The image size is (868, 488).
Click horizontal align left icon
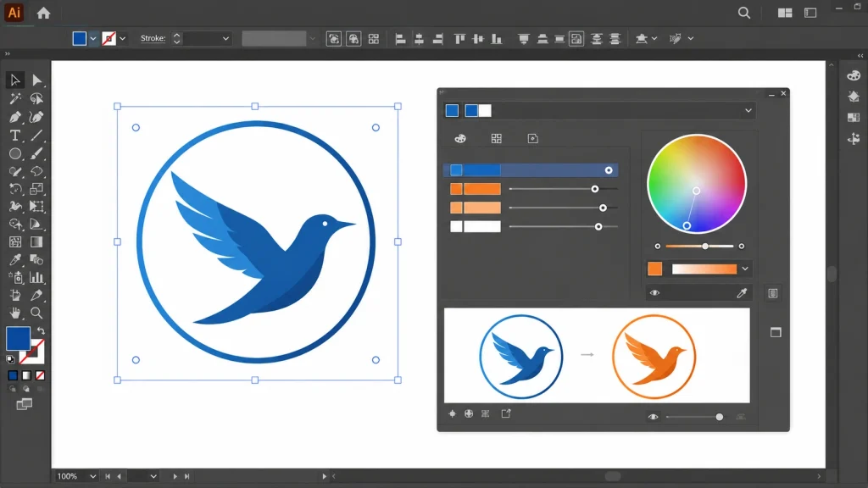pos(400,39)
